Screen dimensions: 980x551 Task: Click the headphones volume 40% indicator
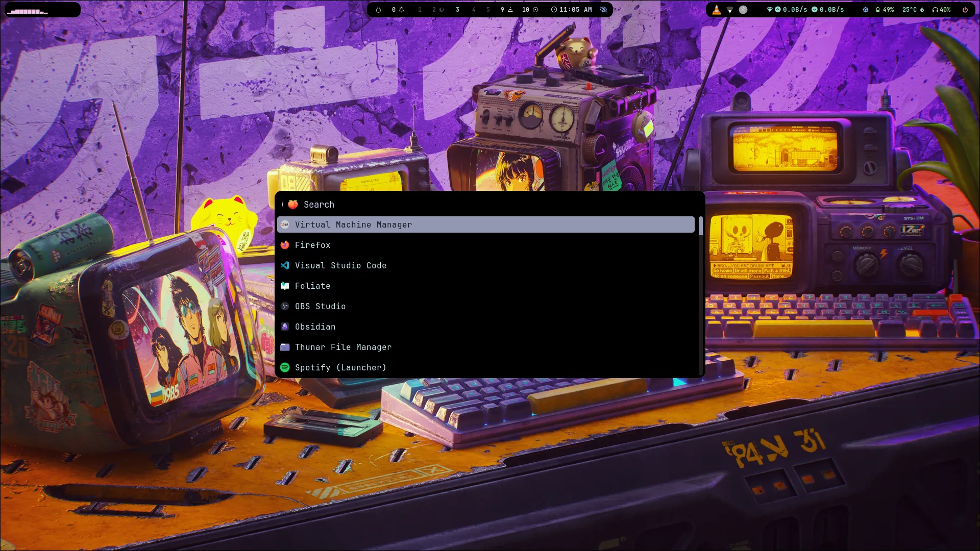941,10
